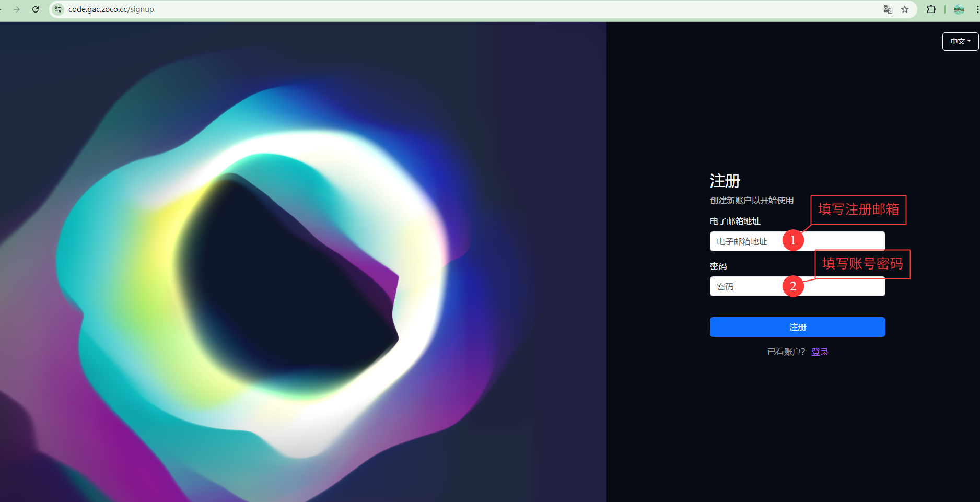This screenshot has width=980, height=502.
Task: Click the 注册 heading text
Action: pos(725,181)
